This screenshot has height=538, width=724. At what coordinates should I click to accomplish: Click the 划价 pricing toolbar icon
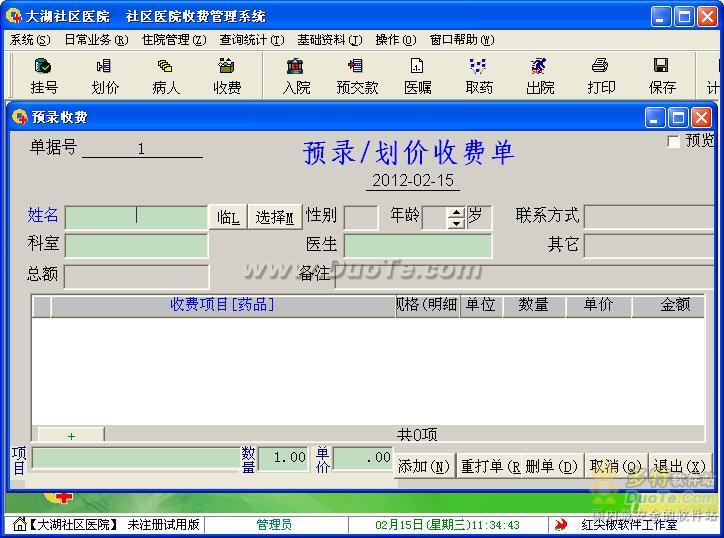tap(105, 76)
